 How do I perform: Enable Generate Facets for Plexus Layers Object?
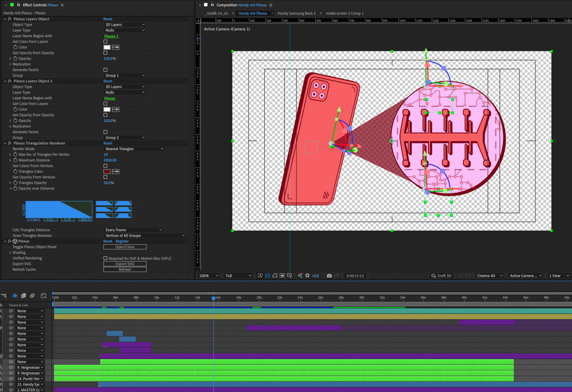click(x=106, y=70)
